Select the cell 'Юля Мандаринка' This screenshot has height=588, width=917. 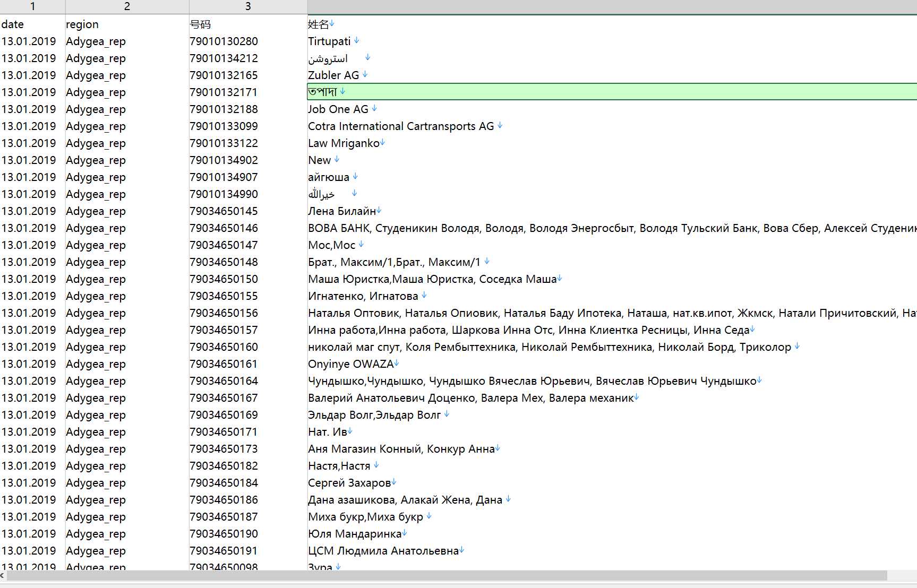point(612,534)
